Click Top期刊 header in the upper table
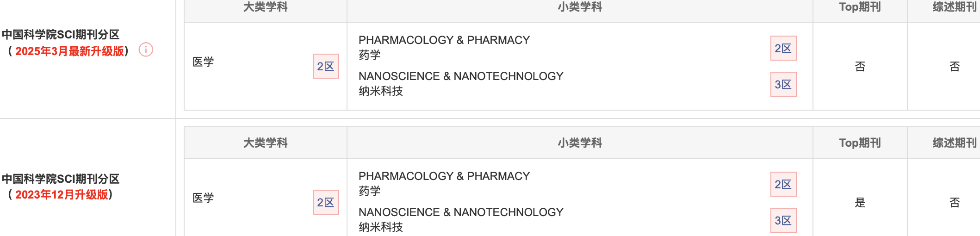The height and width of the screenshot is (236, 980). click(860, 7)
